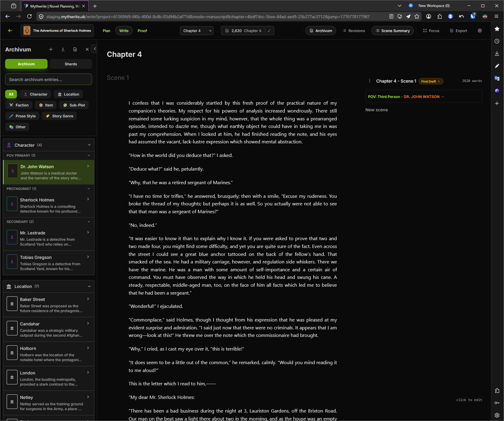Screen dimensions: 504x421
Task: Open the browser hamburger menu
Action: coord(496,17)
